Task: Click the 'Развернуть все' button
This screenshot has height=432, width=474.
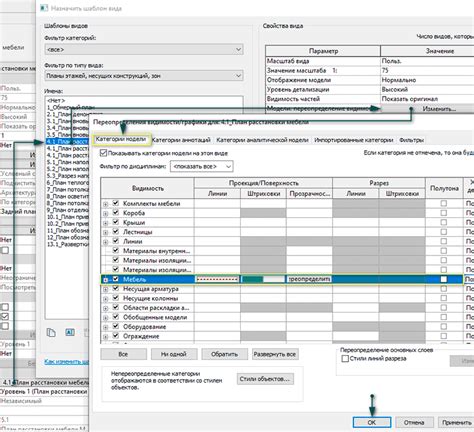Action: click(x=275, y=354)
